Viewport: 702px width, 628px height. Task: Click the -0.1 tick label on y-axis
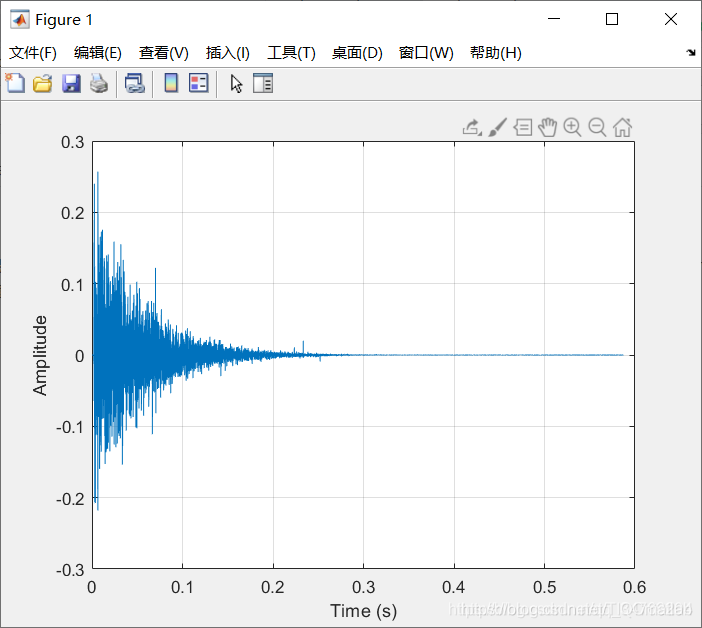tap(70, 427)
